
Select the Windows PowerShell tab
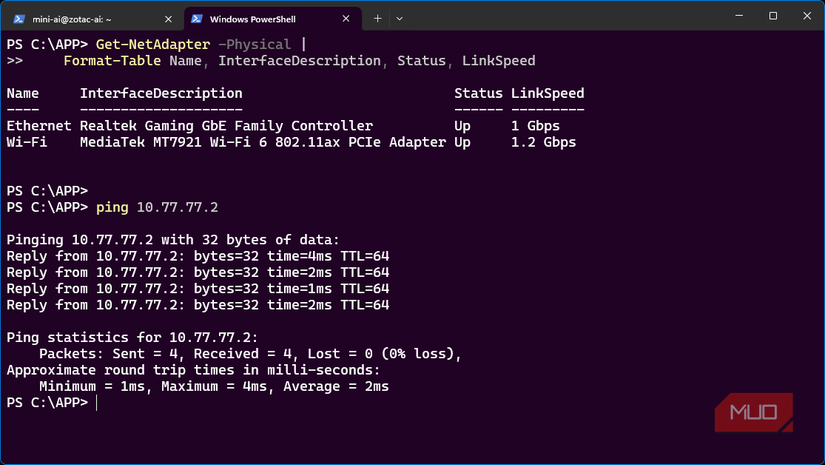pyautogui.click(x=273, y=19)
